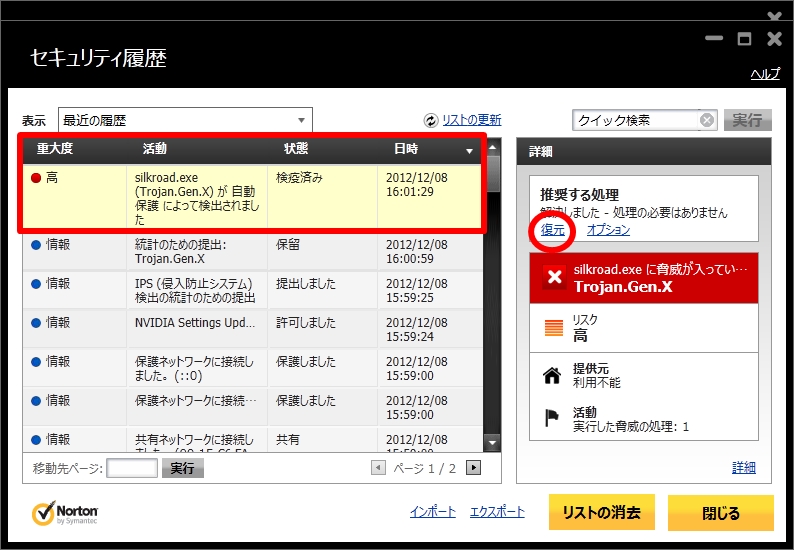
Task: Select the NVIDIA Settings Upd... row
Action: pos(252,329)
